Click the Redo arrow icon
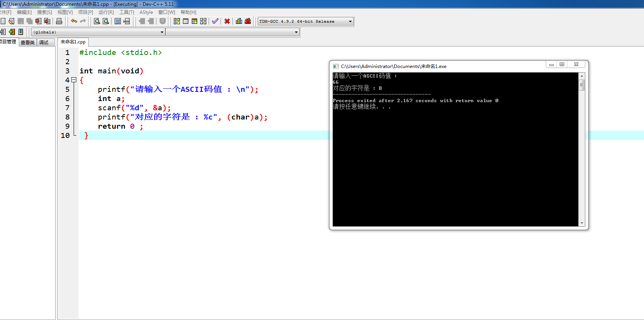This screenshot has height=320, width=644. point(83,21)
